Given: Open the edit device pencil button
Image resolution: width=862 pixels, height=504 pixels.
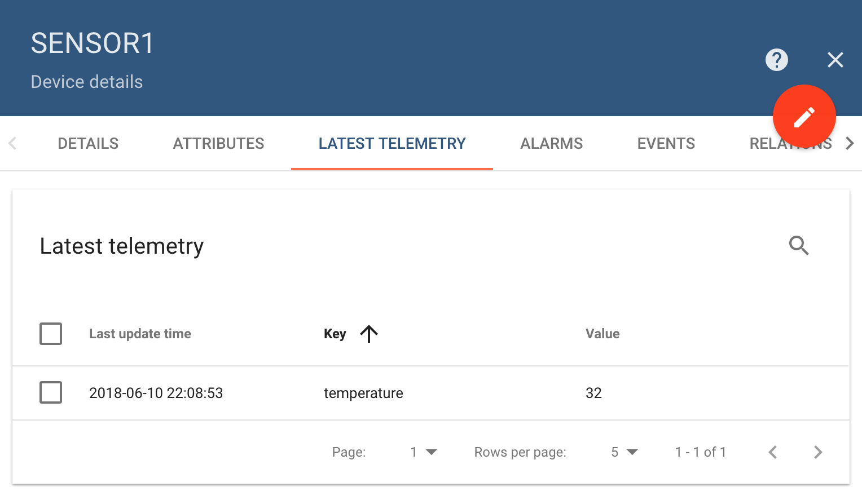Looking at the screenshot, I should pos(804,116).
